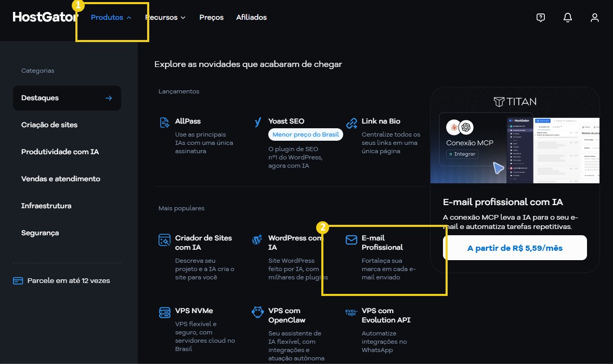Click the E-mail Profissional envelope icon
Viewport: 613px width, 364px height.
[x=351, y=240]
